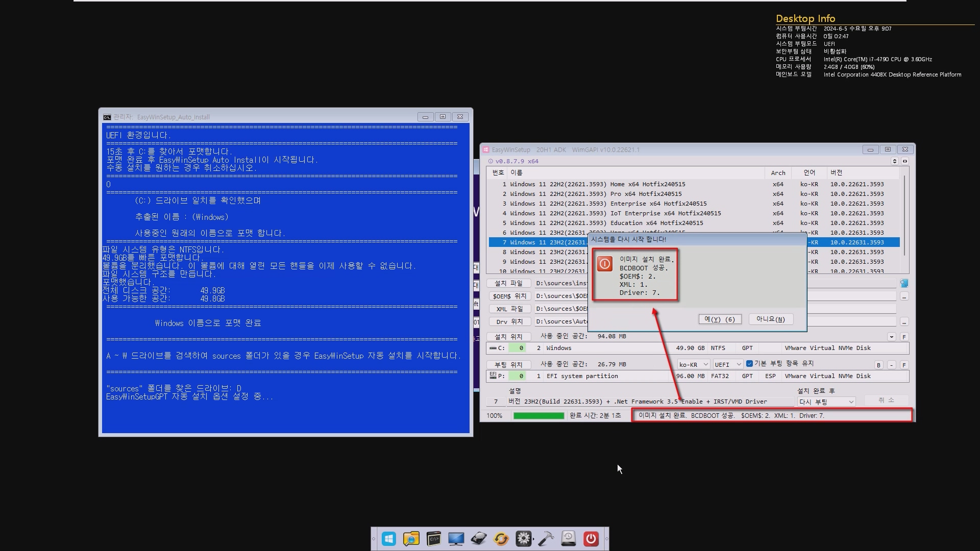This screenshot has height=551, width=980.
Task: Open the UEFI boot mode dropdown
Action: [727, 364]
